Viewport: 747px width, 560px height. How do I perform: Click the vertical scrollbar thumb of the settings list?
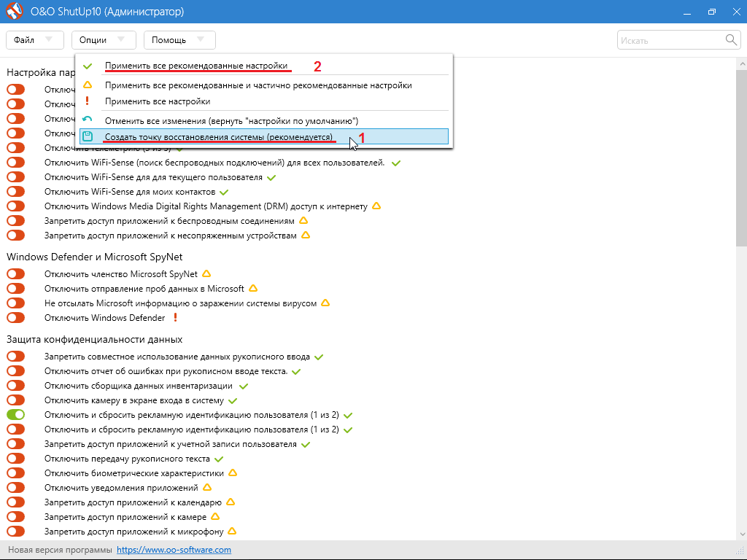point(741,157)
